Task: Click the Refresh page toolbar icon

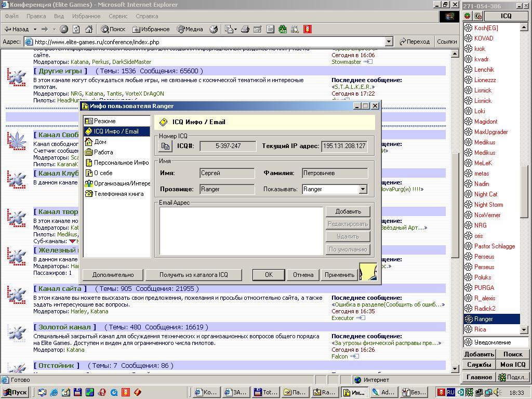Action: point(76,29)
